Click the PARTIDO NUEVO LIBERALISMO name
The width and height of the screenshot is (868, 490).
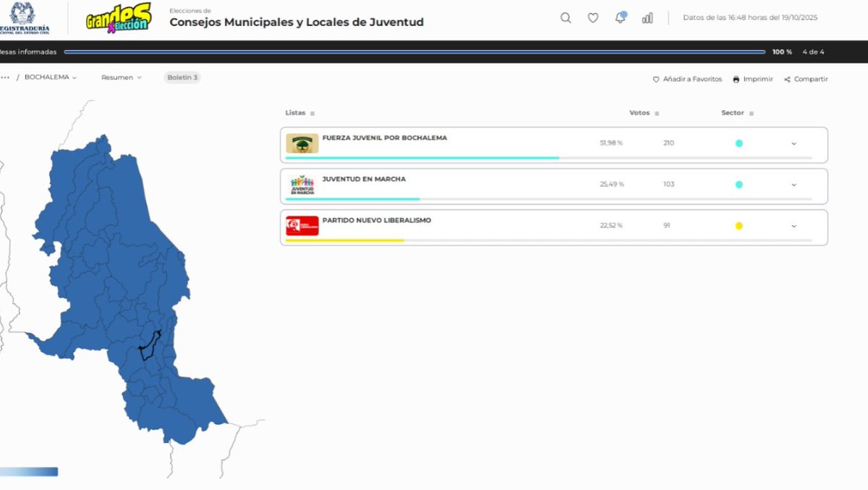(x=377, y=220)
